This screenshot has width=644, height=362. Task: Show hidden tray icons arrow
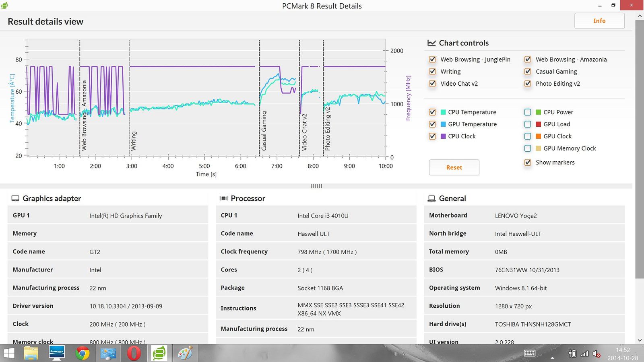point(552,358)
